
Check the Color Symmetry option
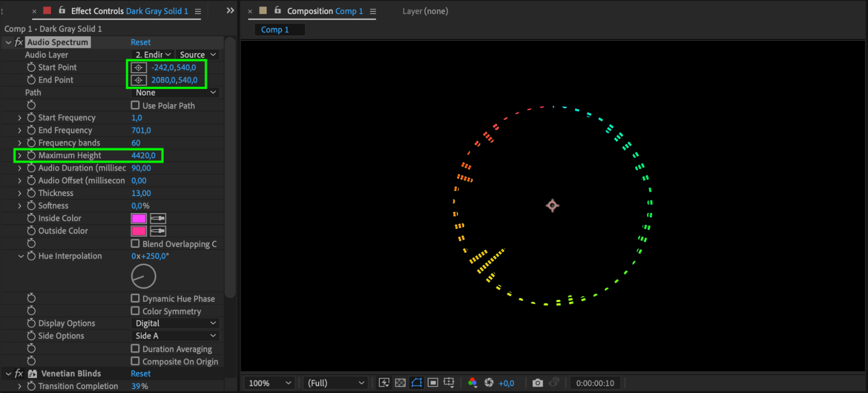pos(135,311)
